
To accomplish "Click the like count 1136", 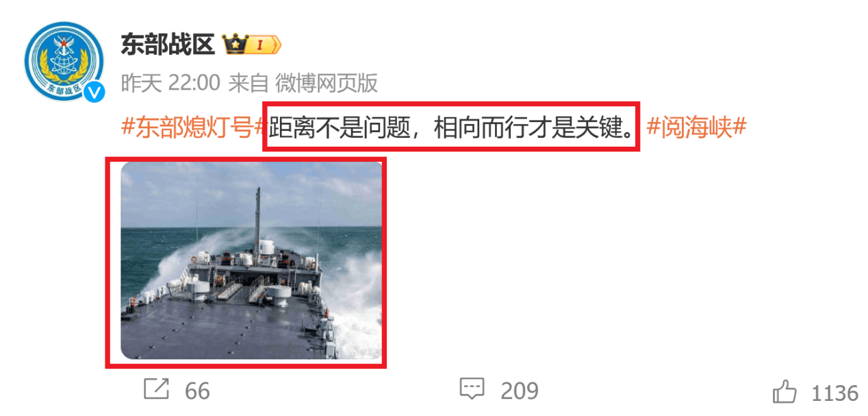I will click(834, 393).
